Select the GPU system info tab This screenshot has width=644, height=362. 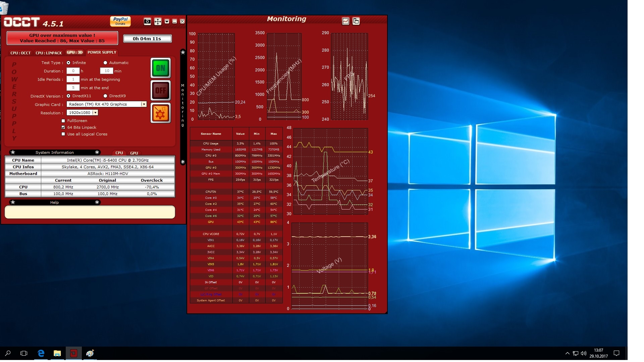tap(134, 153)
